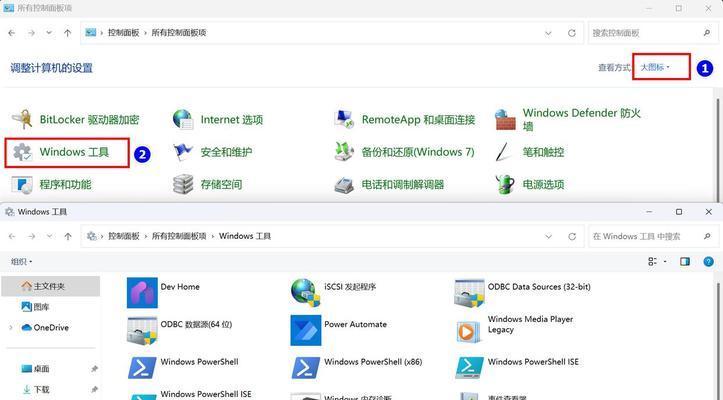
Task: Go forward in Control Panel window
Action: click(x=31, y=33)
